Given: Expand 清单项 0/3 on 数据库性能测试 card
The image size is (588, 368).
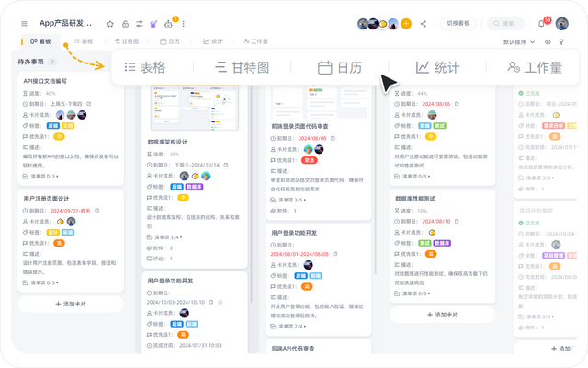Looking at the screenshot, I should pyautogui.click(x=413, y=293).
